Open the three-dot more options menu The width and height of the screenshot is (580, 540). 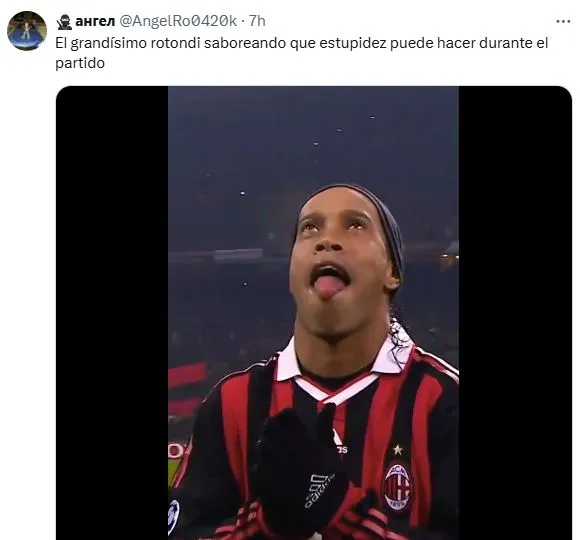[563, 22]
